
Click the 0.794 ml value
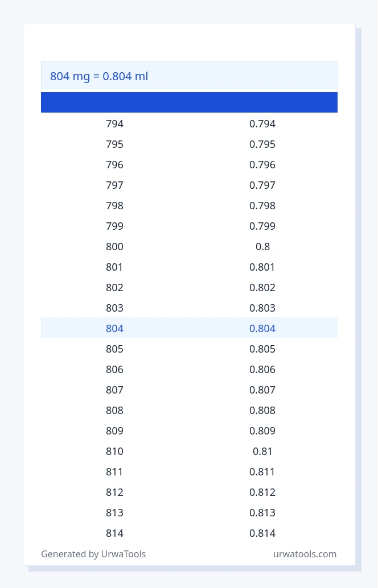[262, 124]
